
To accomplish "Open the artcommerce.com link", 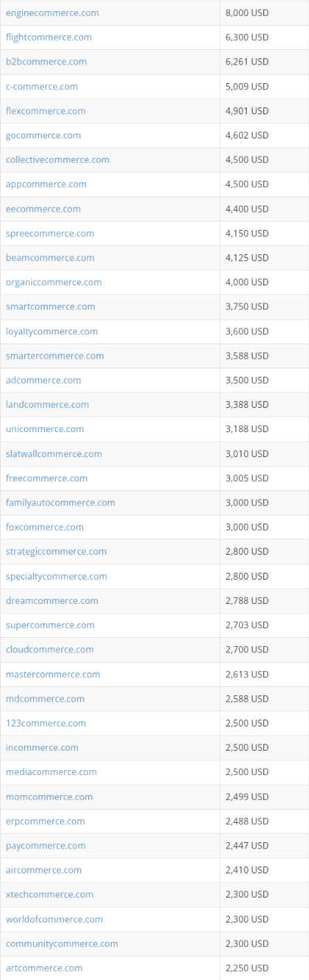I will pyautogui.click(x=44, y=968).
